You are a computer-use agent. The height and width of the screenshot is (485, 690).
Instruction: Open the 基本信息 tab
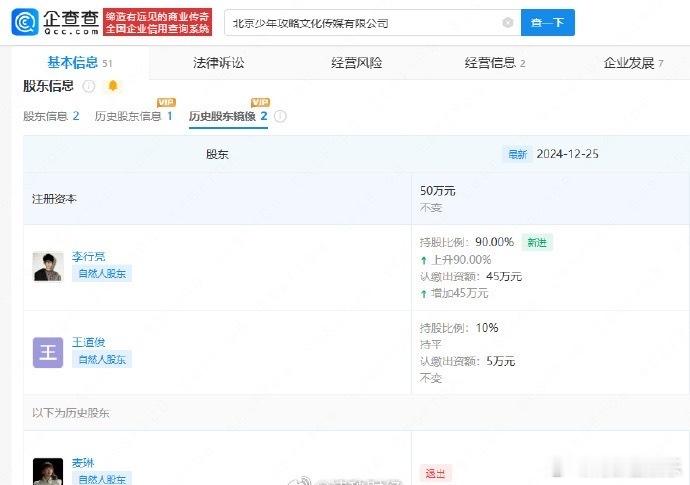pos(80,63)
